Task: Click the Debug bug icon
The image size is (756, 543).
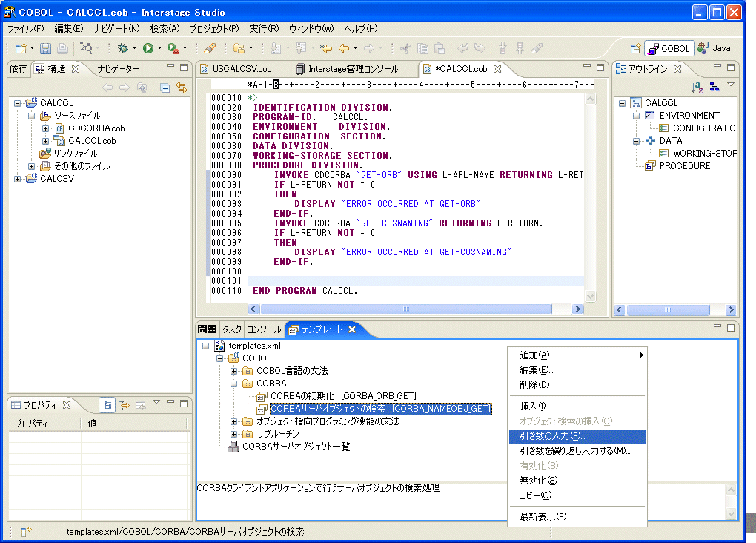Action: [124, 48]
